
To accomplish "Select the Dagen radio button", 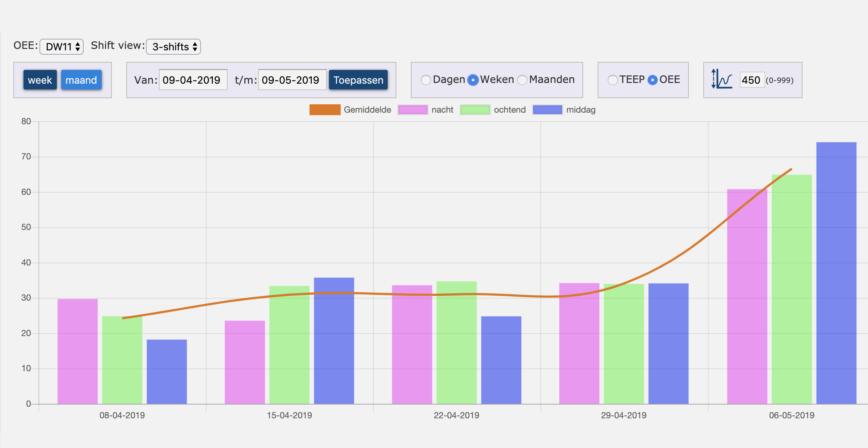I will 426,80.
